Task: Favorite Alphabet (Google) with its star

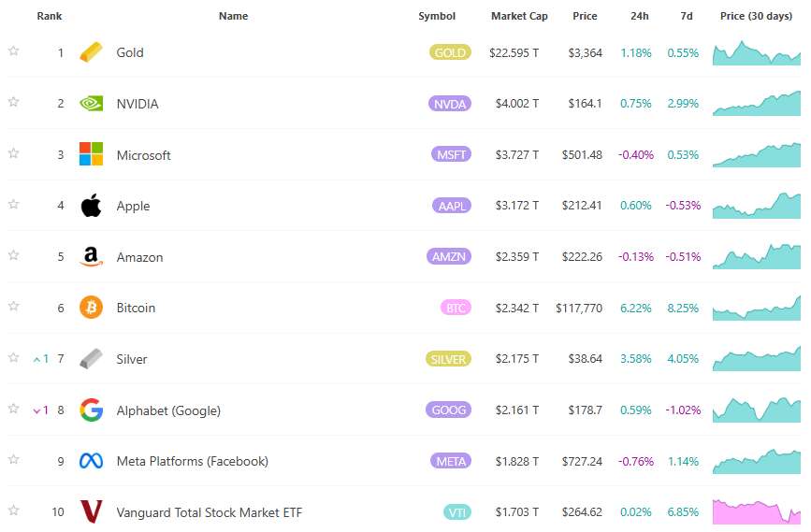Action: [13, 409]
